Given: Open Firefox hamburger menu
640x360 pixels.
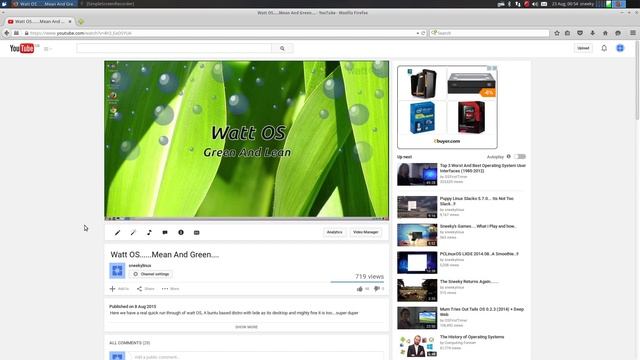Looking at the screenshot, I should click(633, 33).
